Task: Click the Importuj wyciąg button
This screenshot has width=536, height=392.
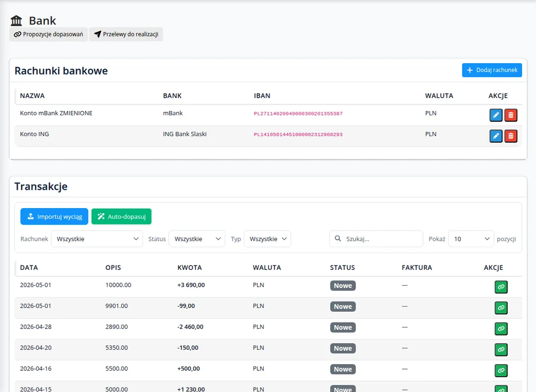Action: [x=54, y=217]
